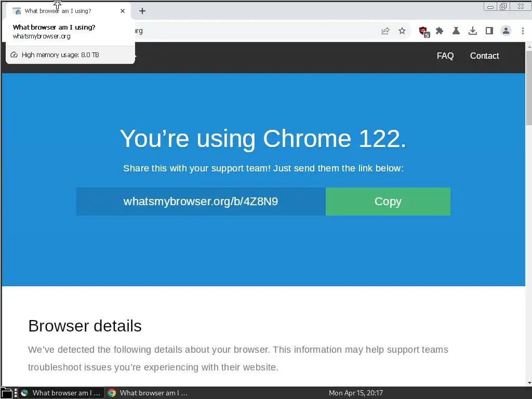Close the browser window
532x399 pixels.
tap(521, 6)
